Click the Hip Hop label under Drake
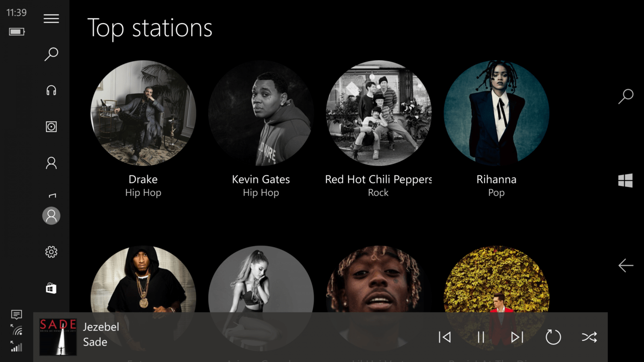644x362 pixels. pyautogui.click(x=143, y=193)
